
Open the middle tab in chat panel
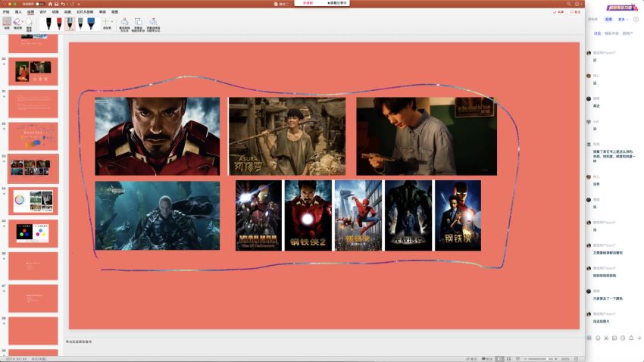coord(611,33)
